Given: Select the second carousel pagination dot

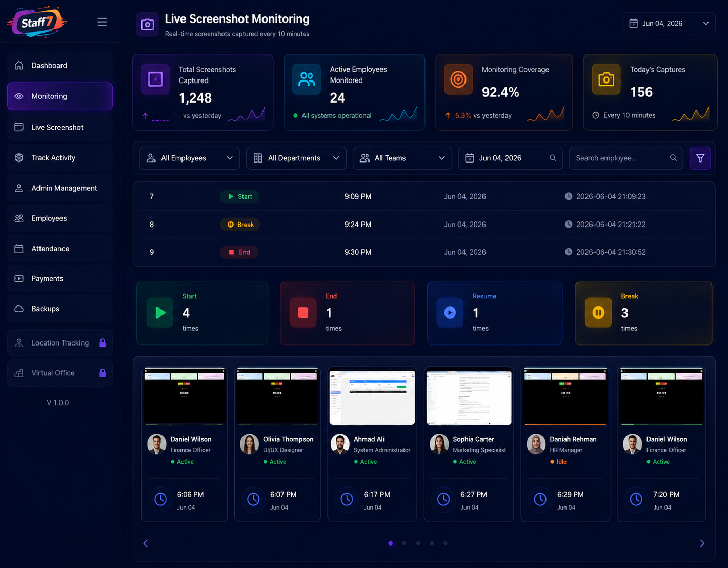Looking at the screenshot, I should (405, 543).
